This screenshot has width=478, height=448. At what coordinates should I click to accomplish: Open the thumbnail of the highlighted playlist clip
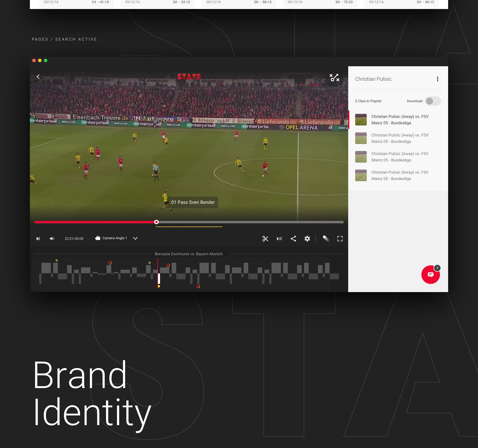[361, 120]
